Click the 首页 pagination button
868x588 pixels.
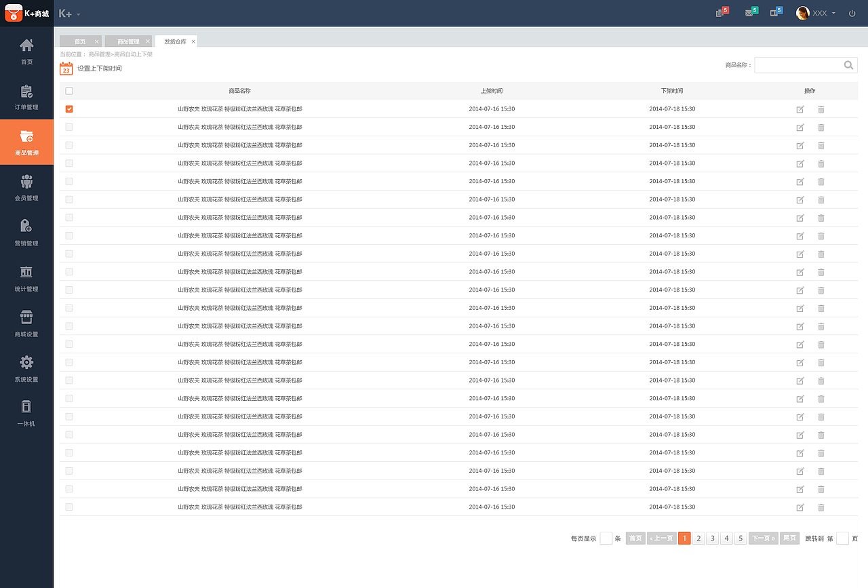pos(635,538)
